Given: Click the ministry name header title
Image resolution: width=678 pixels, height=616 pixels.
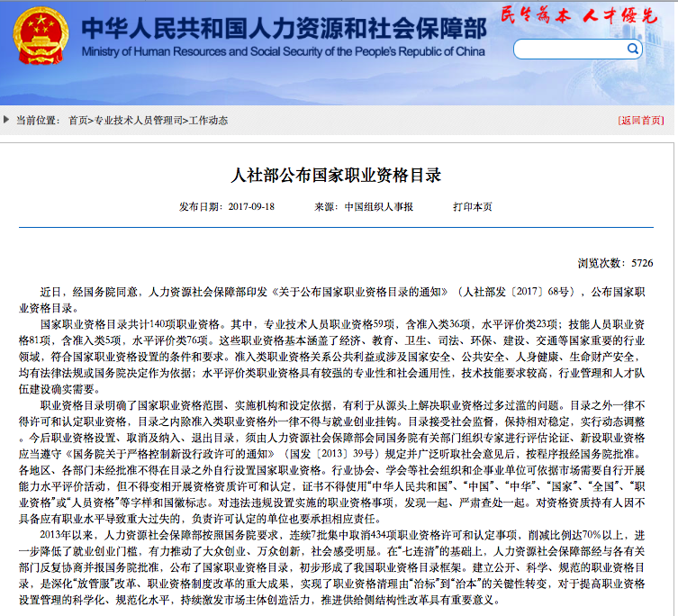Looking at the screenshot, I should point(285,29).
